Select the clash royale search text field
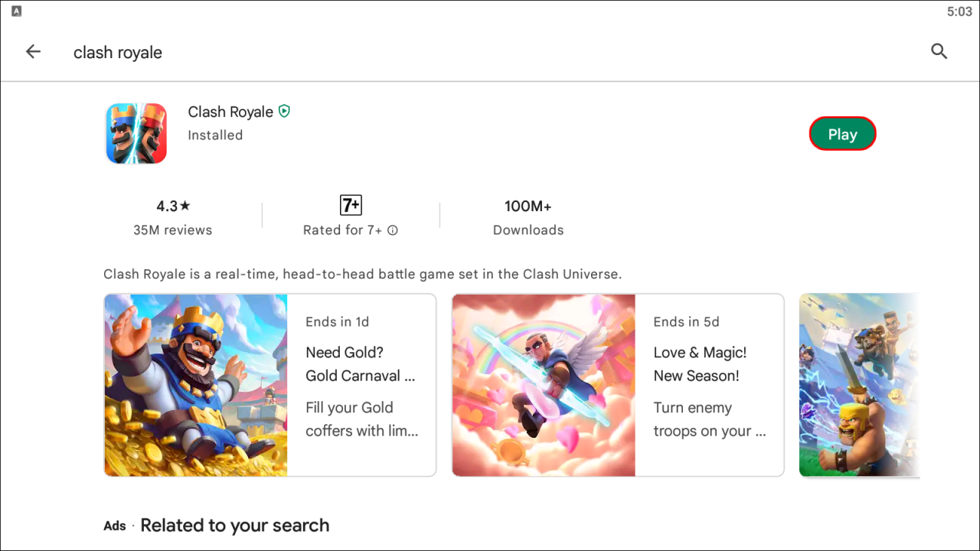The image size is (980, 551). (117, 52)
